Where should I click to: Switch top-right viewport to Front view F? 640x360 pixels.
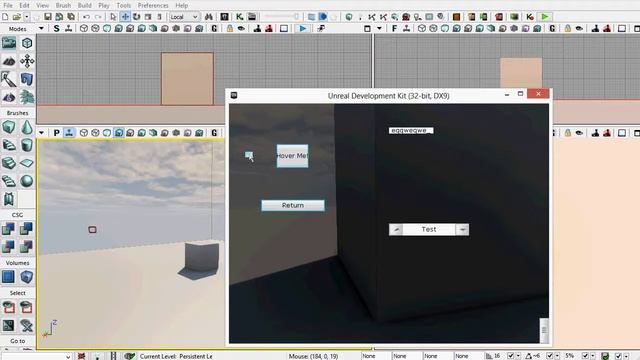(x=394, y=29)
